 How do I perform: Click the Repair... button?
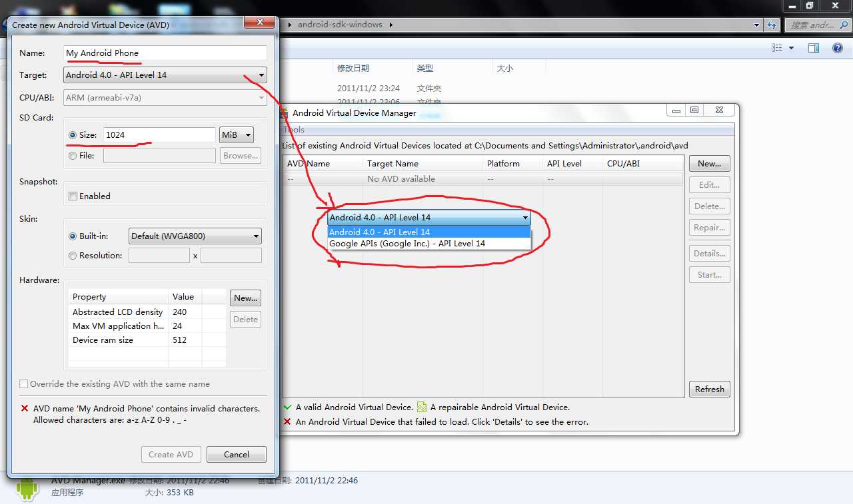pos(710,228)
